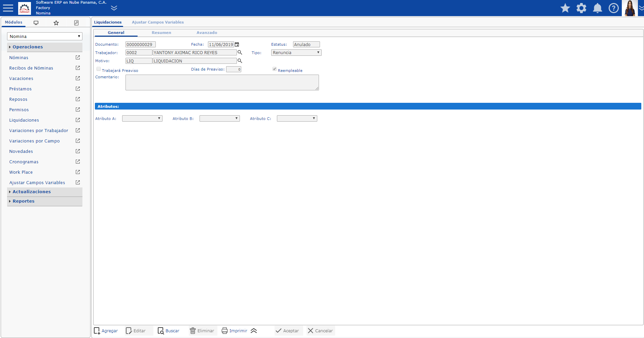Image resolution: width=644 pixels, height=338 pixels.
Task: Expand the Atributo A dropdown
Action: (x=142, y=119)
